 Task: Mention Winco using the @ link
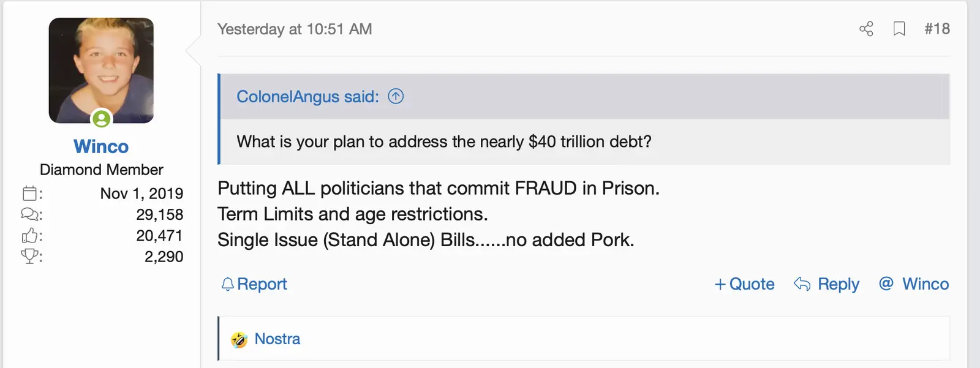914,284
